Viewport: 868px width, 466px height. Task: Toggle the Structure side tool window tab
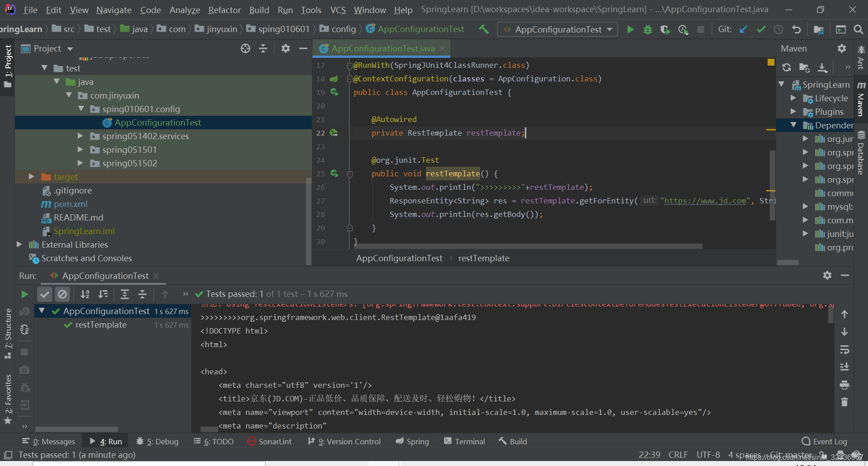pos(8,334)
